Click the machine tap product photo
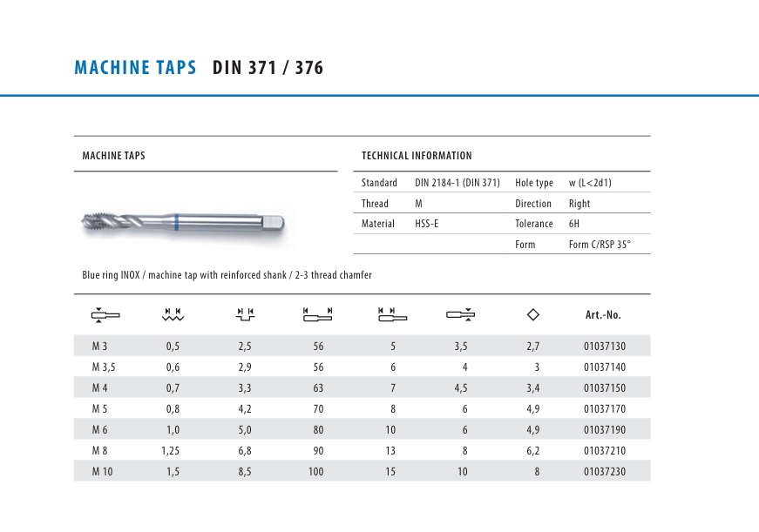The image size is (759, 532). tap(181, 220)
